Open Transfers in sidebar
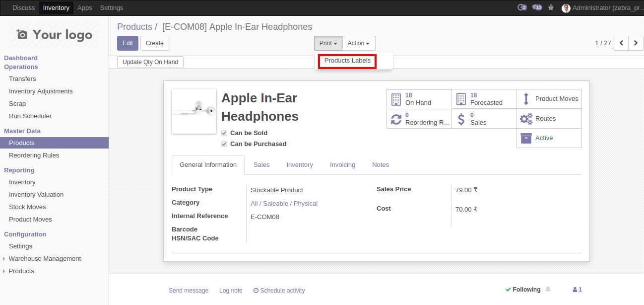This screenshot has height=305, width=644. point(22,79)
